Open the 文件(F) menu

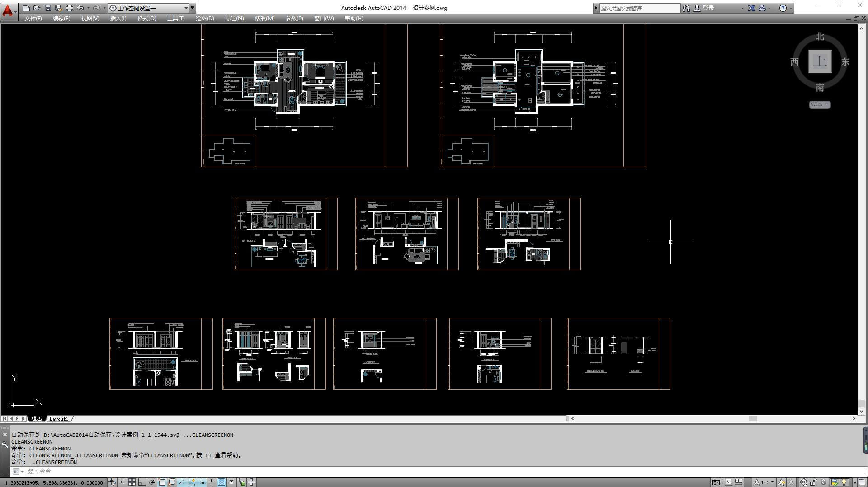pos(33,19)
